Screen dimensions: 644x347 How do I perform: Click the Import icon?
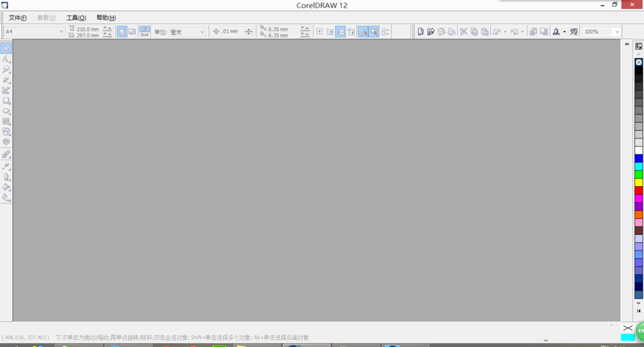533,32
